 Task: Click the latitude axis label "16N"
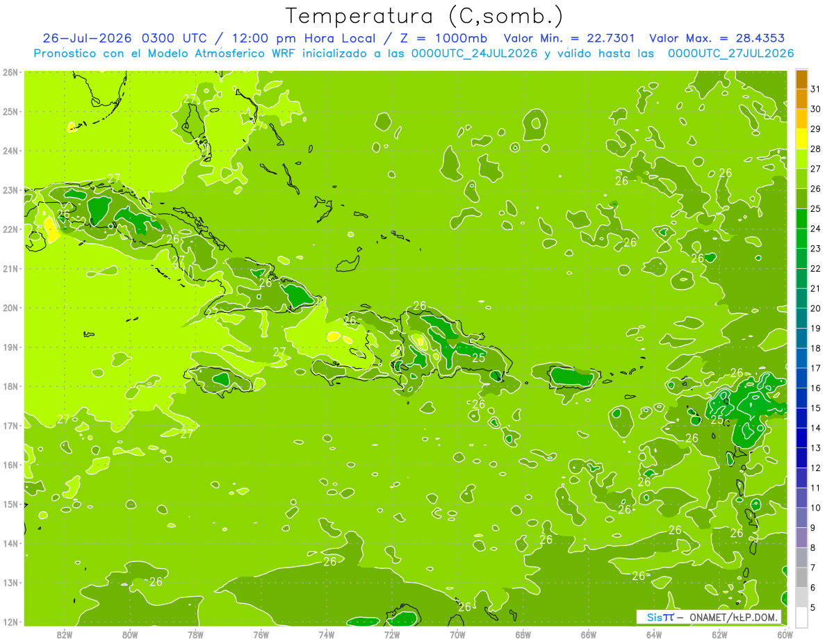coord(10,465)
